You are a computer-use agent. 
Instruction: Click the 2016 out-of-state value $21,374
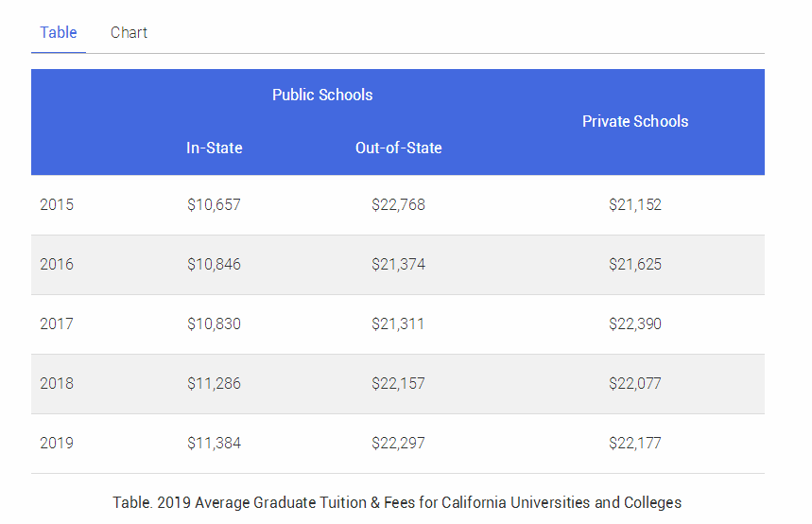(x=399, y=264)
